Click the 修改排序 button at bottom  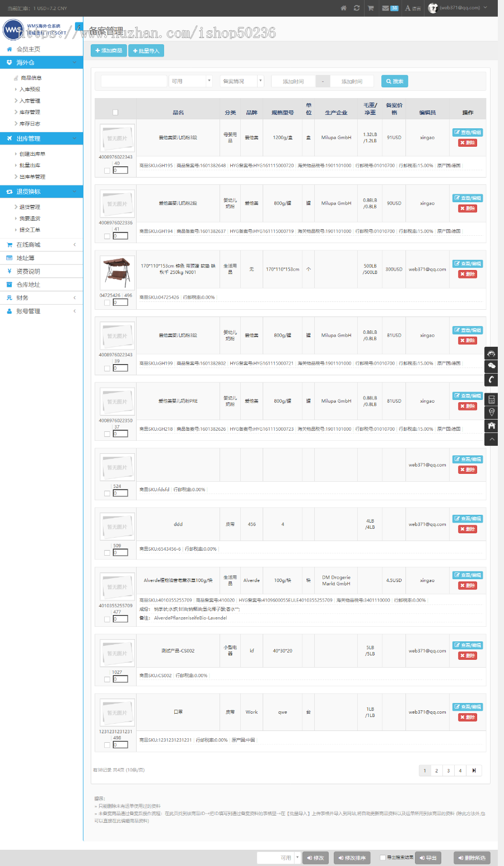pyautogui.click(x=352, y=858)
